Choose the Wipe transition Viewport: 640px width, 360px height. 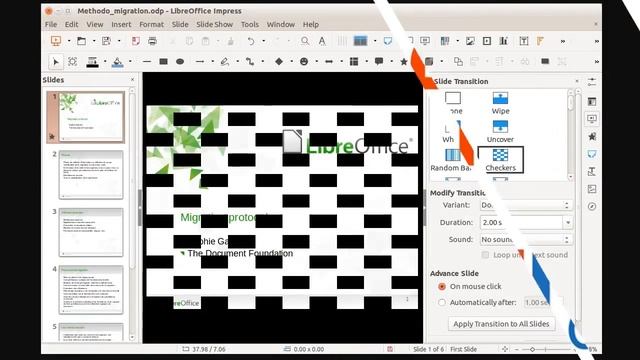point(500,103)
